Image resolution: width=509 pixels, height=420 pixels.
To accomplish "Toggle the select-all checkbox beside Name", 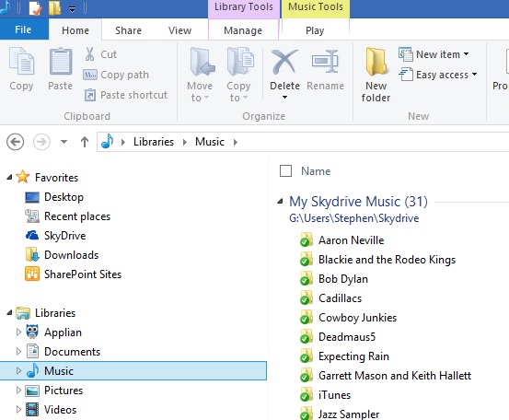I will pyautogui.click(x=285, y=171).
